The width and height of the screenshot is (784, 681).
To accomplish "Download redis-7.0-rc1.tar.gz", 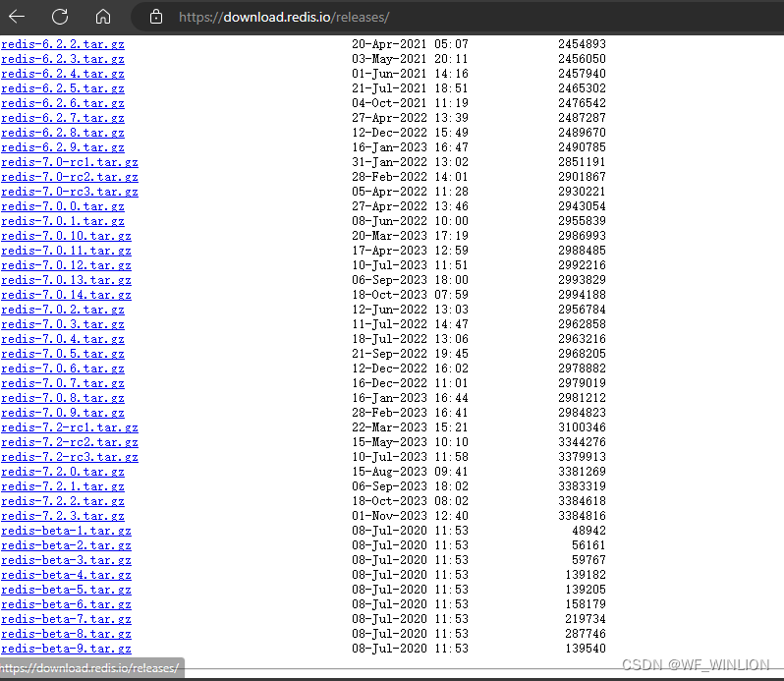I will click(x=70, y=162).
